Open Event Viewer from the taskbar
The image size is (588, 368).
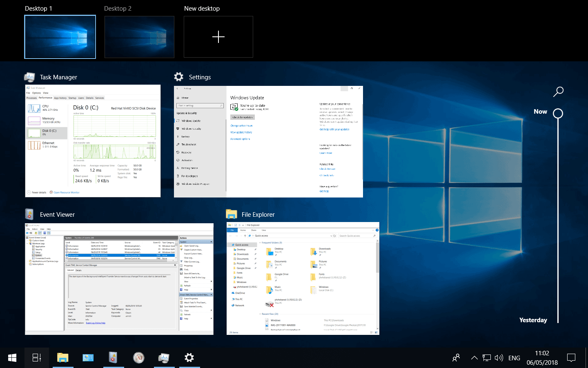(114, 358)
